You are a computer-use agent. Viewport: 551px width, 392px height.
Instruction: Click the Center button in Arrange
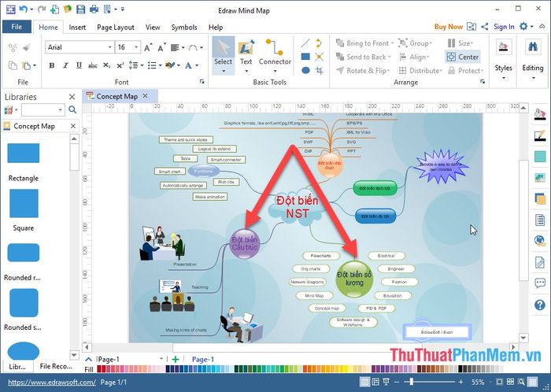(x=463, y=57)
